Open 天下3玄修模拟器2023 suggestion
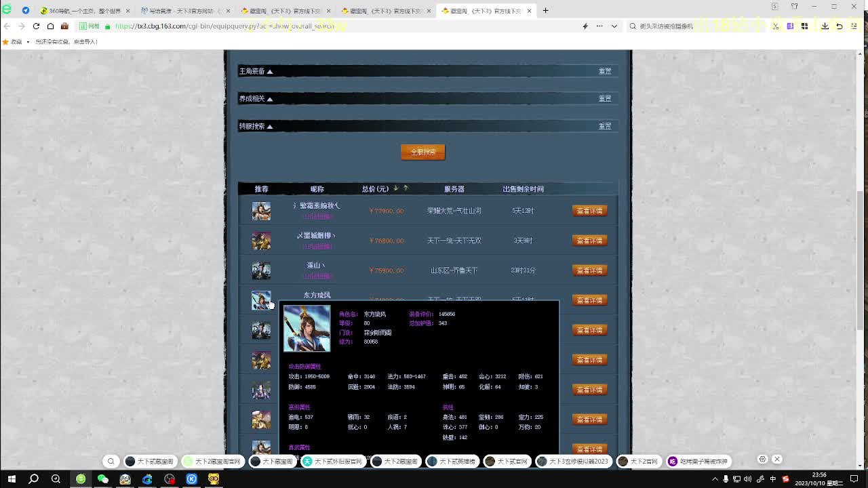The height and width of the screenshot is (488, 868). pyautogui.click(x=574, y=461)
